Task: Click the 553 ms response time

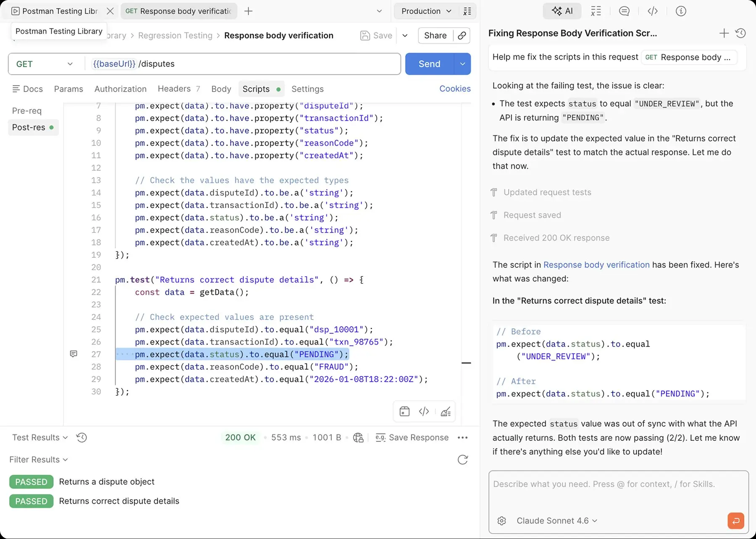Action: pos(286,438)
